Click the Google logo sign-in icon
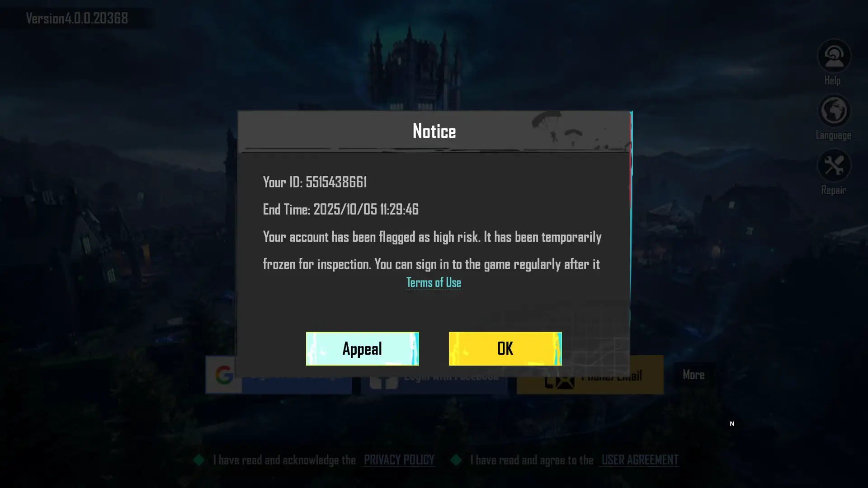 224,375
